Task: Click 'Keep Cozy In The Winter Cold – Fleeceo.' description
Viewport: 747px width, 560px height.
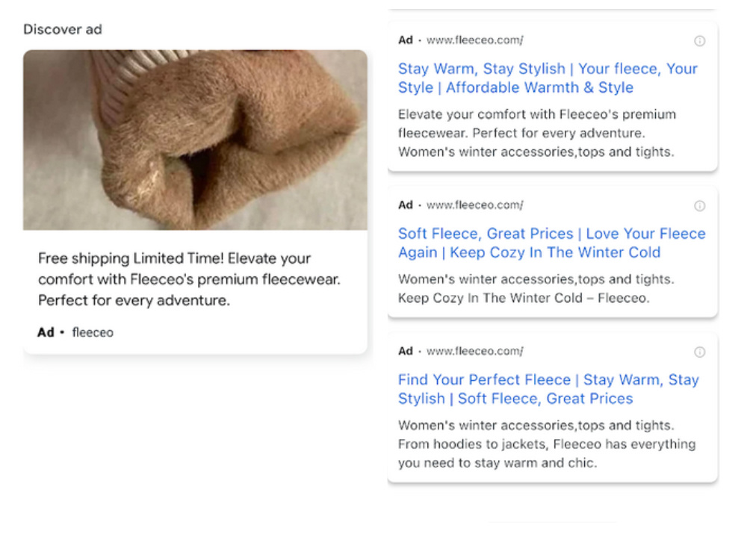Action: 524,298
